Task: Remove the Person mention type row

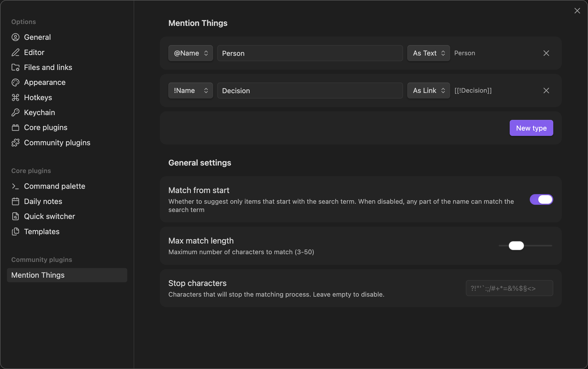Action: 546,53
